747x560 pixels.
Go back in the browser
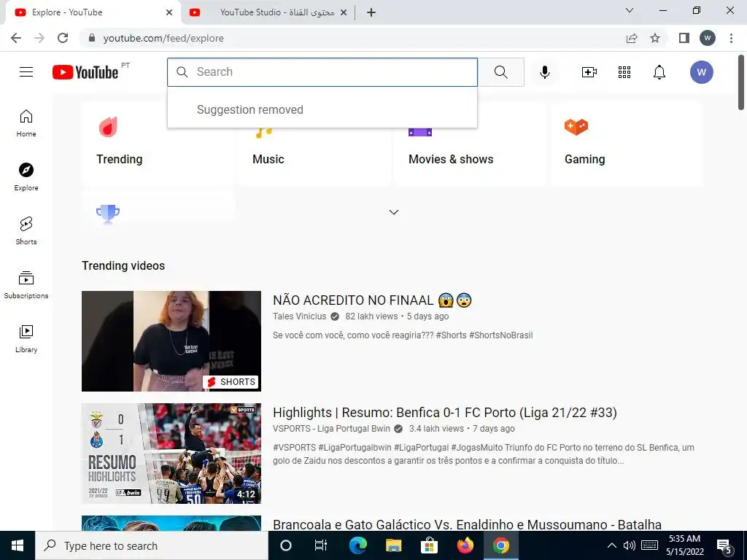pyautogui.click(x=16, y=38)
